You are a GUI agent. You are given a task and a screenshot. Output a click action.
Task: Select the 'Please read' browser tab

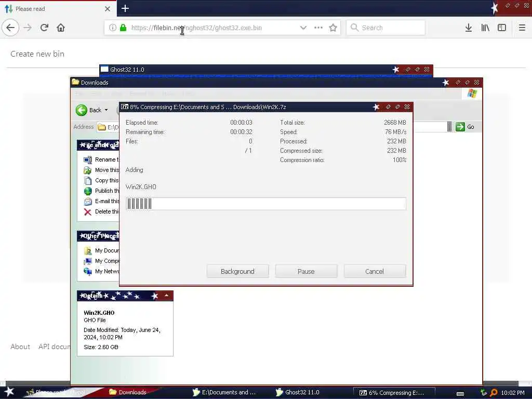(x=58, y=9)
